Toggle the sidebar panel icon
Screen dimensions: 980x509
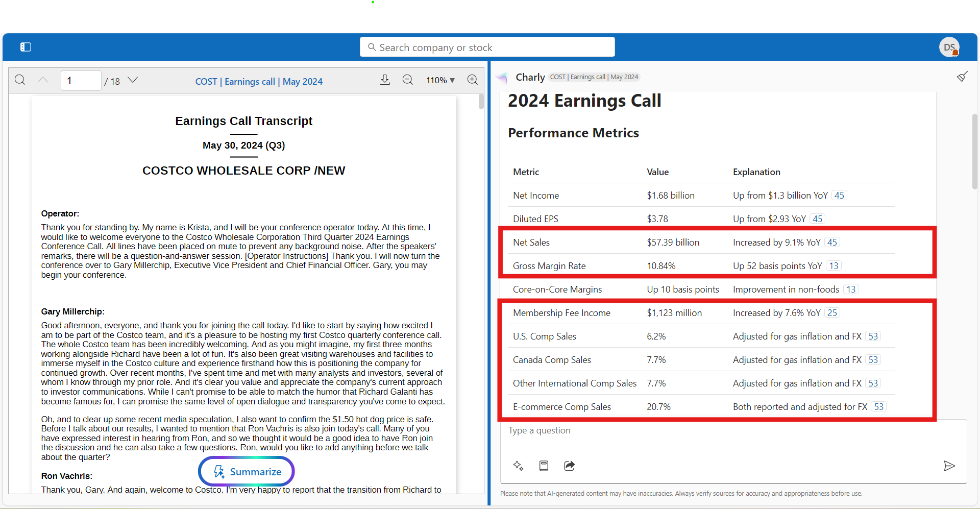click(26, 47)
